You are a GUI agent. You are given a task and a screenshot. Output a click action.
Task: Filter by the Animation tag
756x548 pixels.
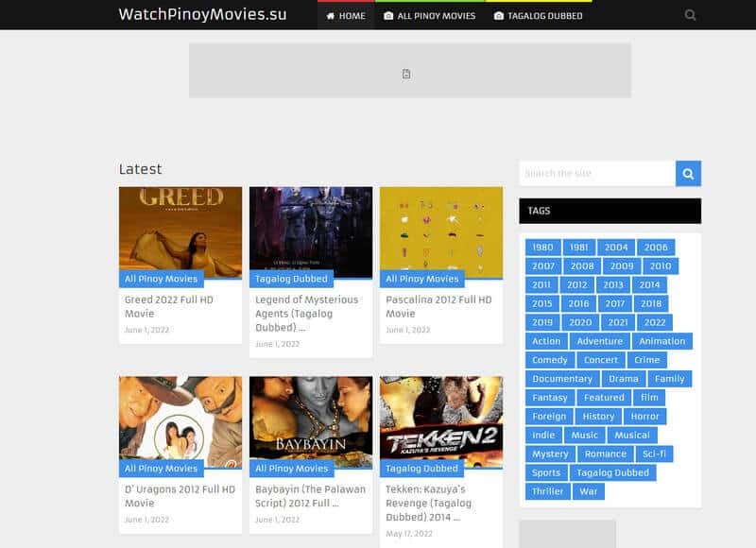click(x=662, y=341)
